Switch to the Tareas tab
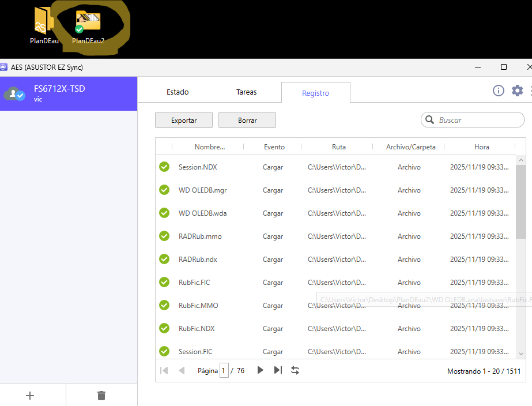Screen dimensions: 532x406 click(247, 92)
